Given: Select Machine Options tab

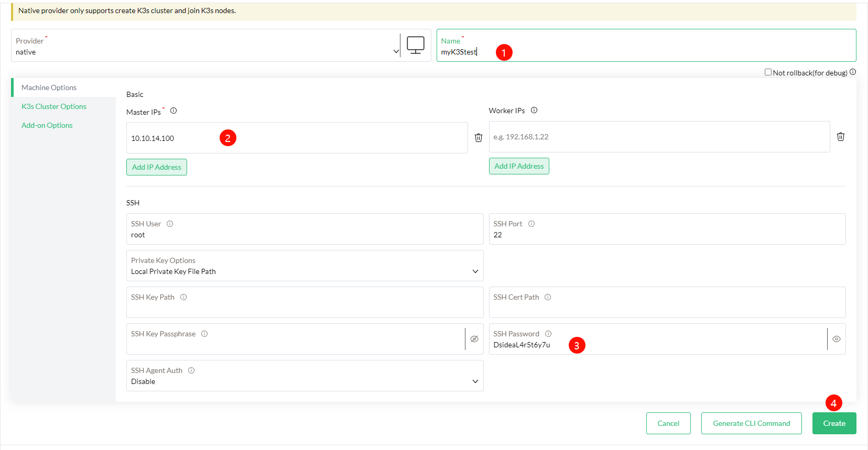Looking at the screenshot, I should pos(63,87).
